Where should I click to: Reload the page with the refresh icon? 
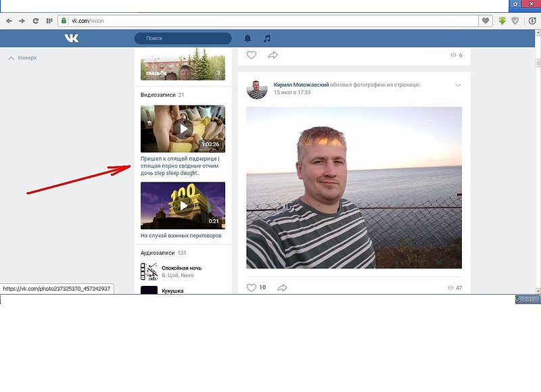click(36, 21)
